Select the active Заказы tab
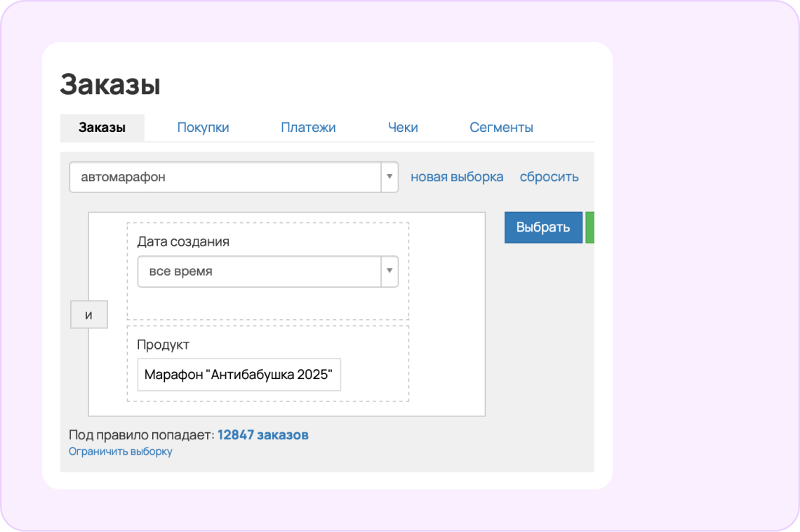The image size is (800, 532). [x=102, y=127]
